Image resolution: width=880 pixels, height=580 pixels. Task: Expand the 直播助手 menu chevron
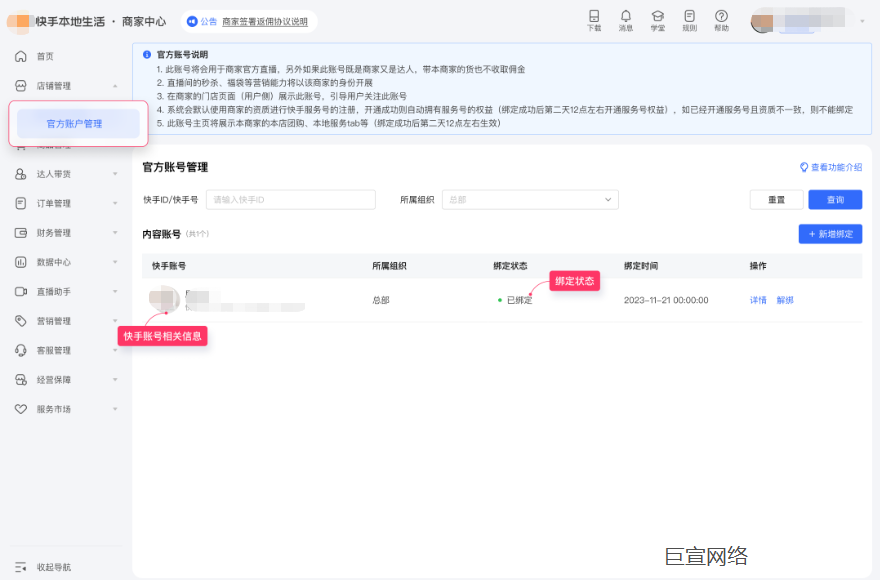(115, 291)
